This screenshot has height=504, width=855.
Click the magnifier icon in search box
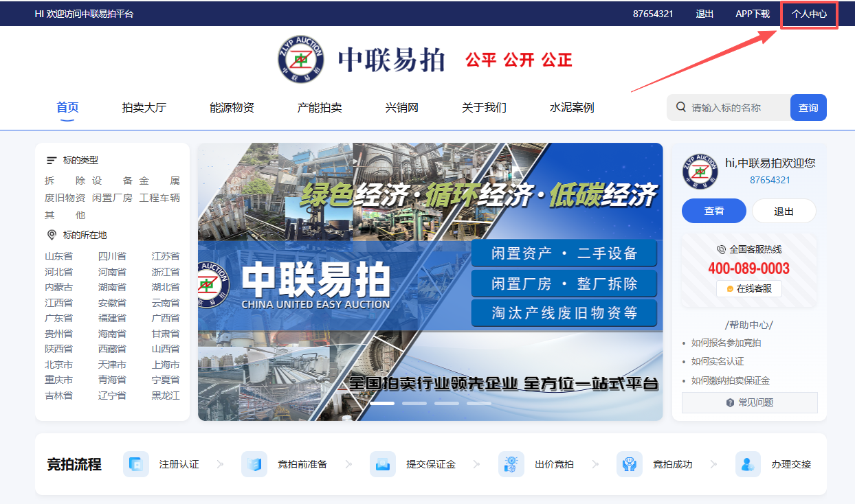pos(681,107)
